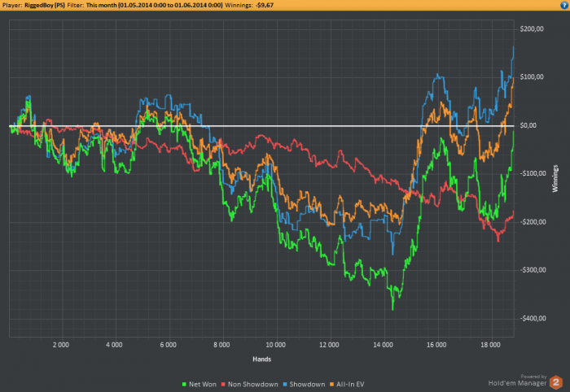570x392 pixels.
Task: Click the blue info icon in the header
Action: pos(564,5)
